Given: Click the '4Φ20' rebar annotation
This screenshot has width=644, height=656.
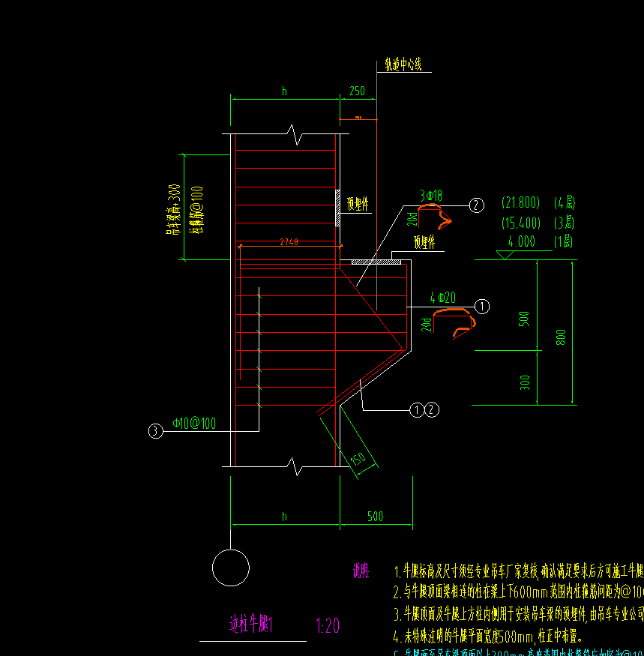Looking at the screenshot, I should [443, 298].
